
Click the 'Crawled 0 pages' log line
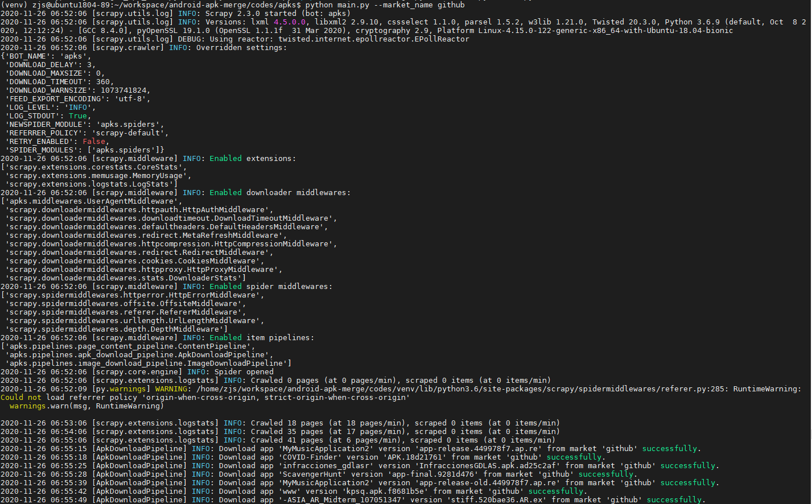click(x=276, y=381)
